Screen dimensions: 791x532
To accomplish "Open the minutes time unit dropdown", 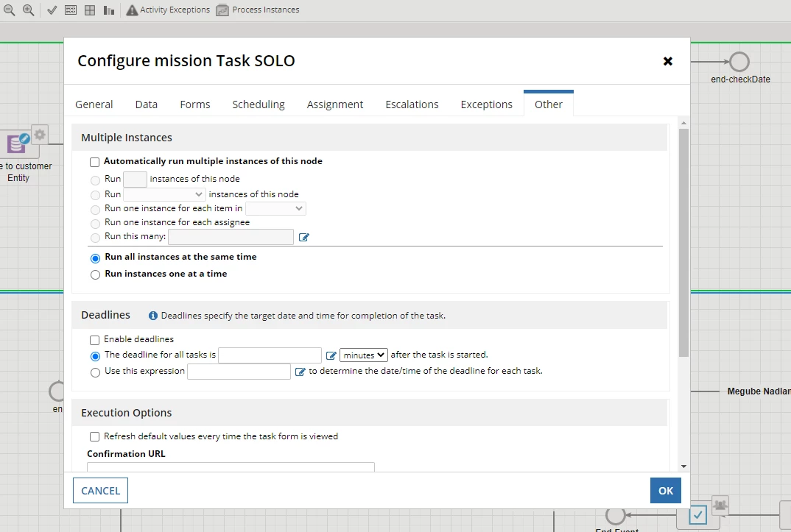I will pyautogui.click(x=364, y=355).
